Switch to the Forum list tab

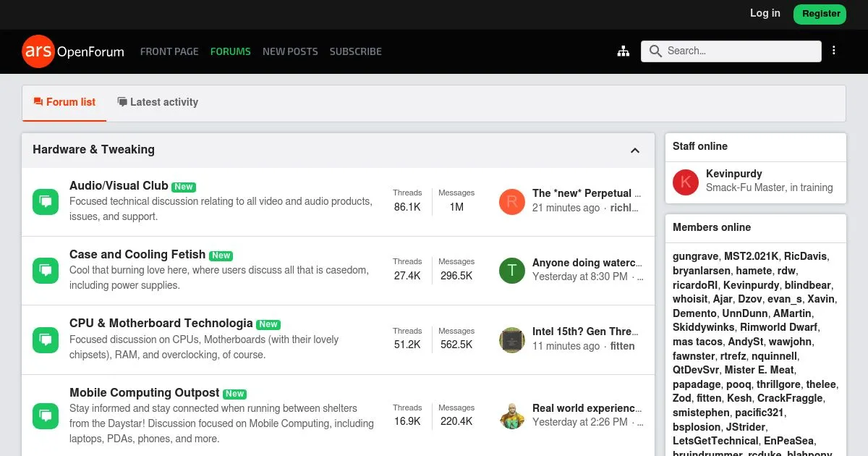[x=64, y=102]
